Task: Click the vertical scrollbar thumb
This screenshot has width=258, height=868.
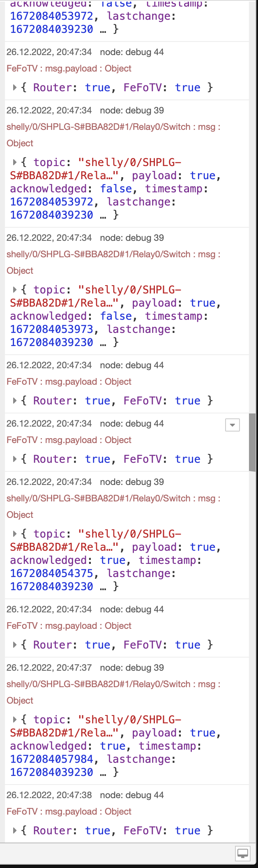Action: point(252,442)
